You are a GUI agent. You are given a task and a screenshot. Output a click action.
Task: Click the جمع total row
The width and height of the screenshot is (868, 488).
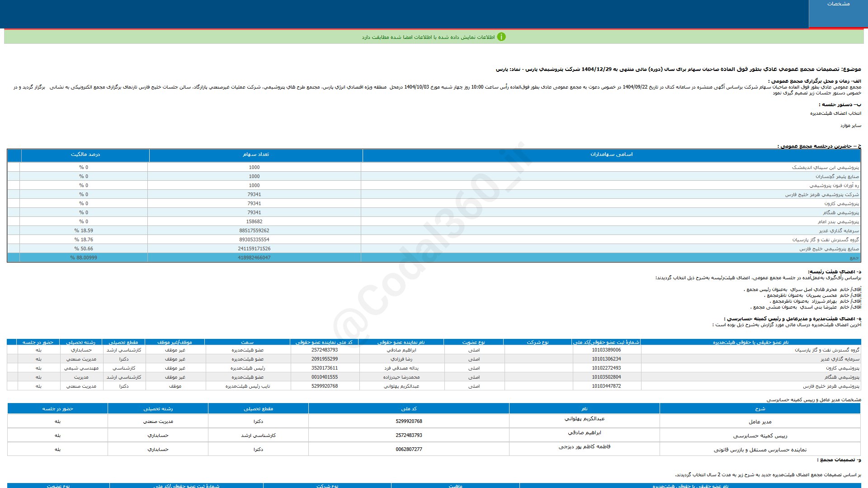pyautogui.click(x=854, y=258)
